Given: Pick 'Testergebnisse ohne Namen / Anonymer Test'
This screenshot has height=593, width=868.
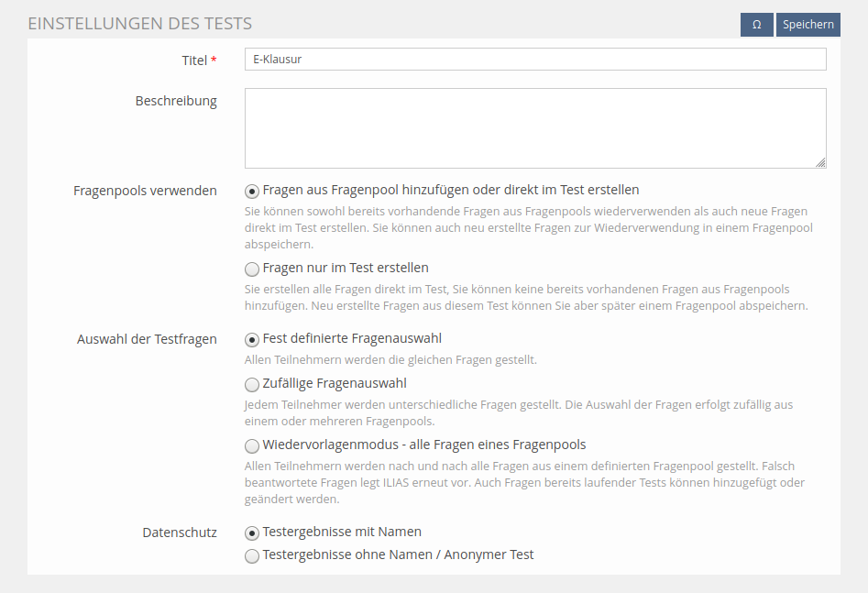Looking at the screenshot, I should [x=252, y=556].
